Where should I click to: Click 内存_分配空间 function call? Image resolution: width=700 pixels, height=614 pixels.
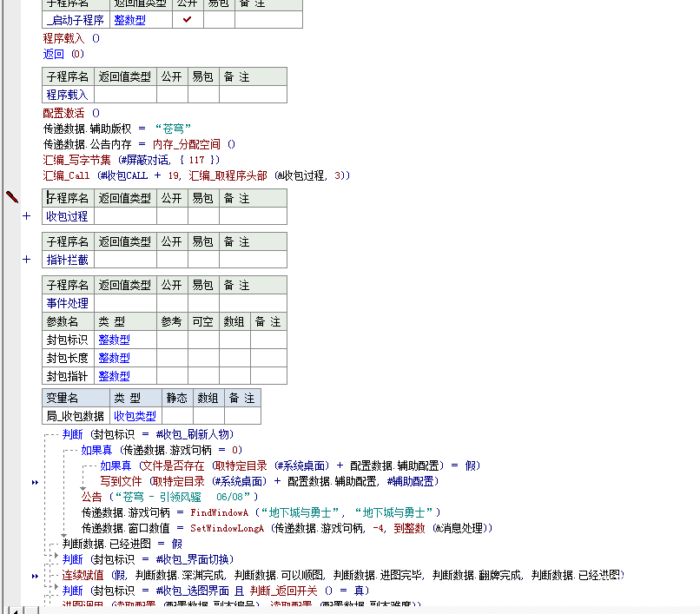click(x=186, y=144)
